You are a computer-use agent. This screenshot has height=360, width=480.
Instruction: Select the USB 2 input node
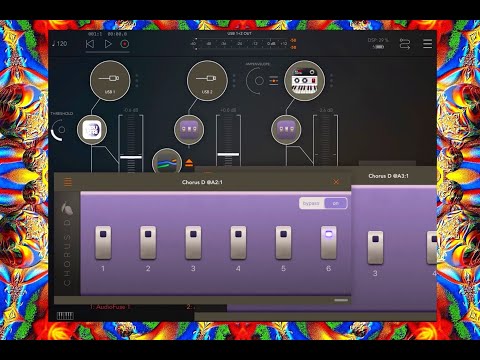coord(207,81)
